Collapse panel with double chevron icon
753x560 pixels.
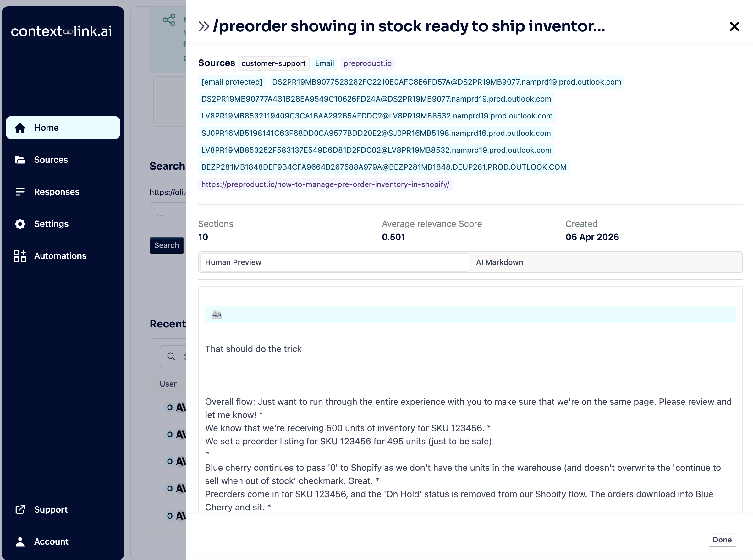coord(204,26)
